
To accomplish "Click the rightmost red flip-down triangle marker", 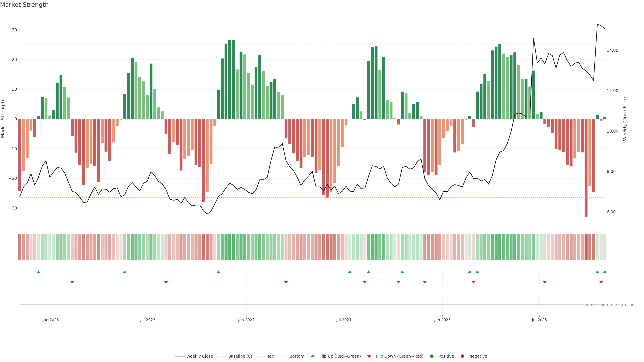I will point(601,282).
